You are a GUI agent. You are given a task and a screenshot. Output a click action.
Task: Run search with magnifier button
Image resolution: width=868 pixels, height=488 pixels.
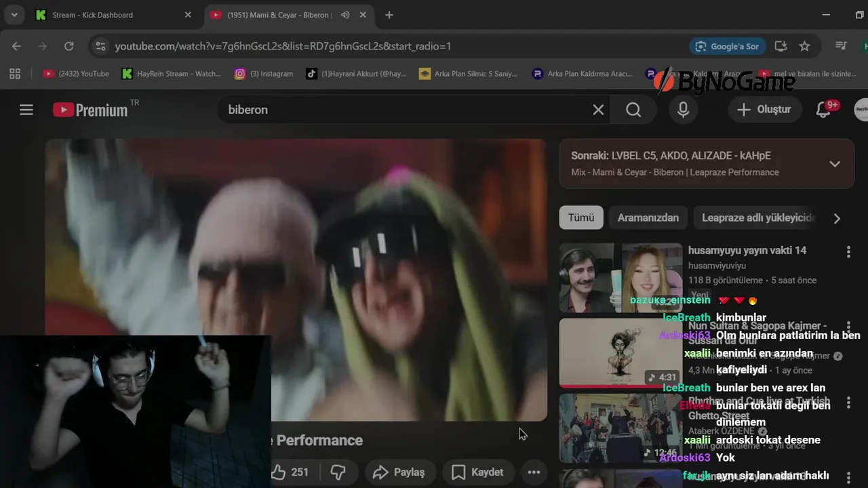coord(633,110)
